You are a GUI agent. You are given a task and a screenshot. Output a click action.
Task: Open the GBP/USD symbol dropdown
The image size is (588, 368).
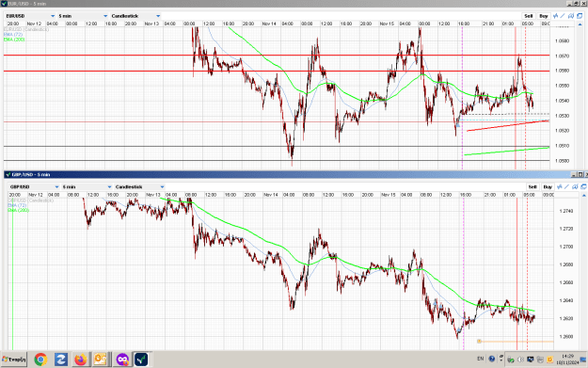click(34, 186)
